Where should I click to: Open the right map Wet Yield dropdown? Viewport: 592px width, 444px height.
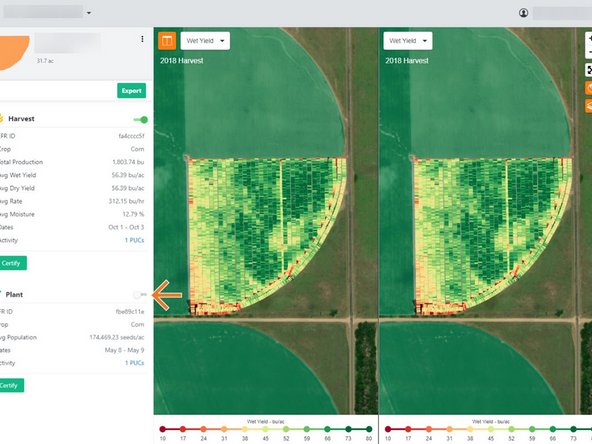point(408,41)
